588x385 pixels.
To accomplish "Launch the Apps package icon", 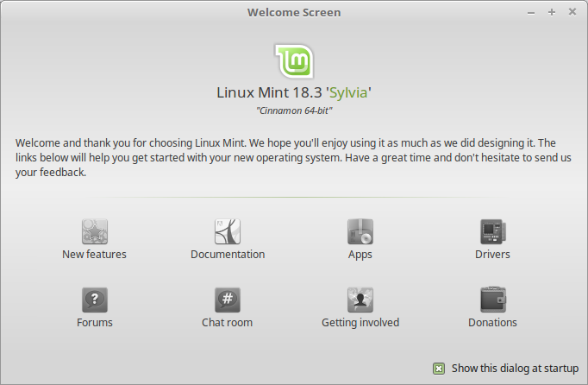I will click(x=360, y=231).
